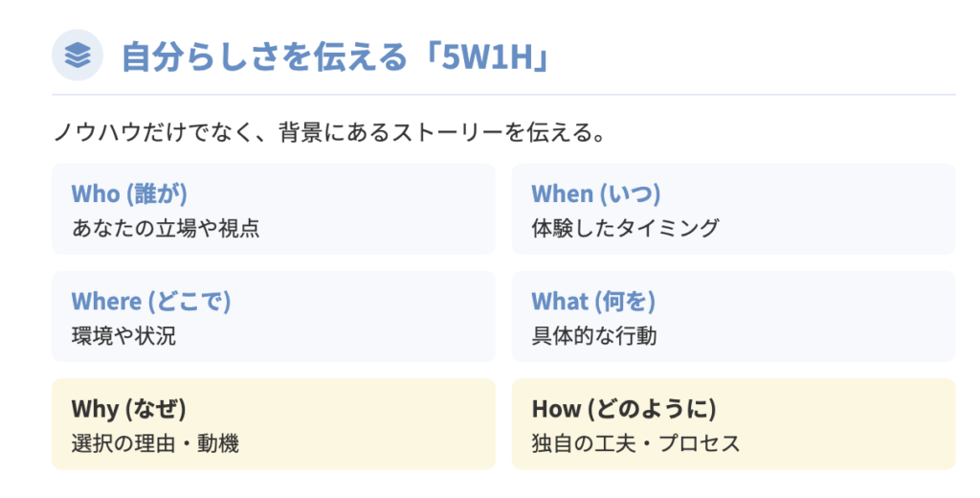Select the Who (誰が) card title

pos(129,193)
